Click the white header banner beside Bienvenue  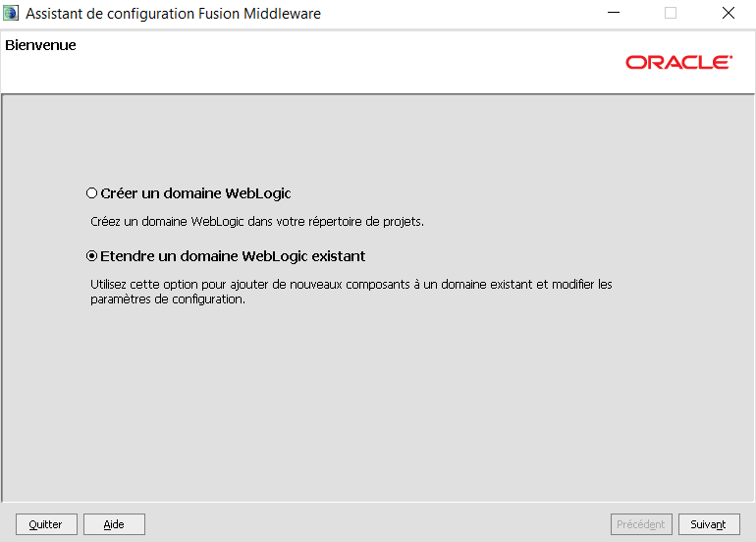click(x=344, y=62)
